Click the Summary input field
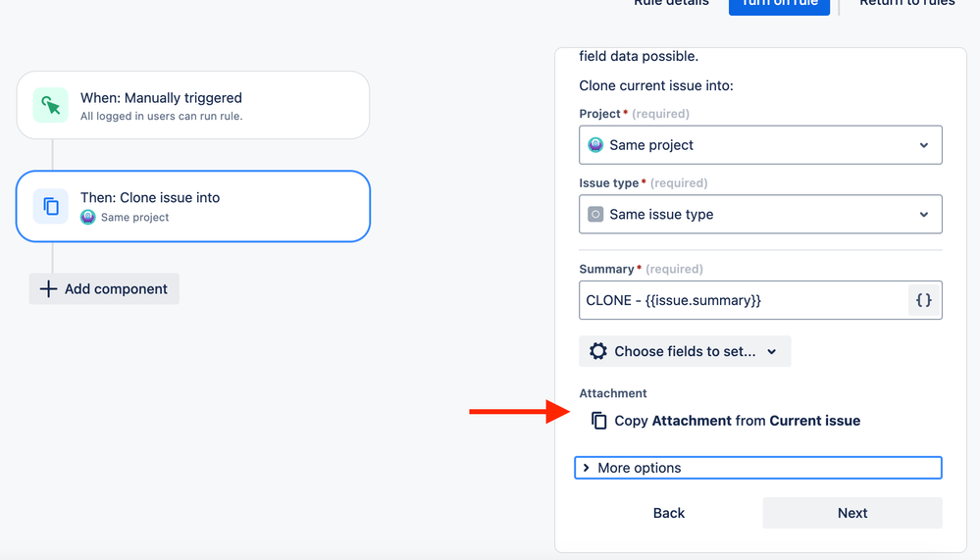This screenshot has width=980, height=560. click(x=744, y=300)
